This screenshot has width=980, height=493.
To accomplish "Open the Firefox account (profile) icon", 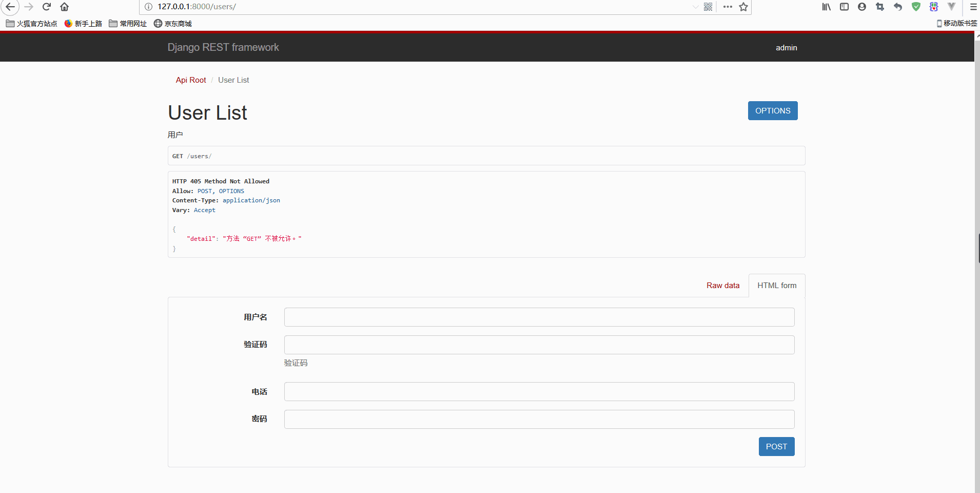I will click(x=862, y=7).
